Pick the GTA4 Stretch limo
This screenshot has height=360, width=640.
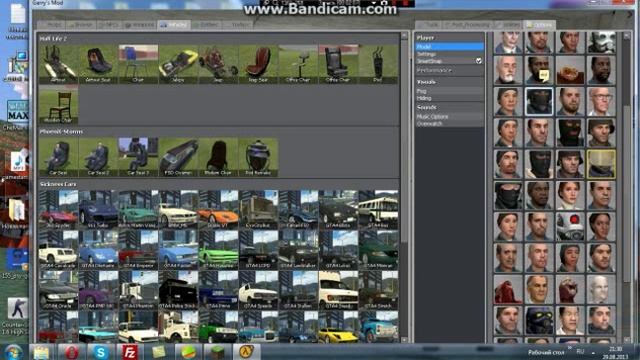(x=378, y=290)
